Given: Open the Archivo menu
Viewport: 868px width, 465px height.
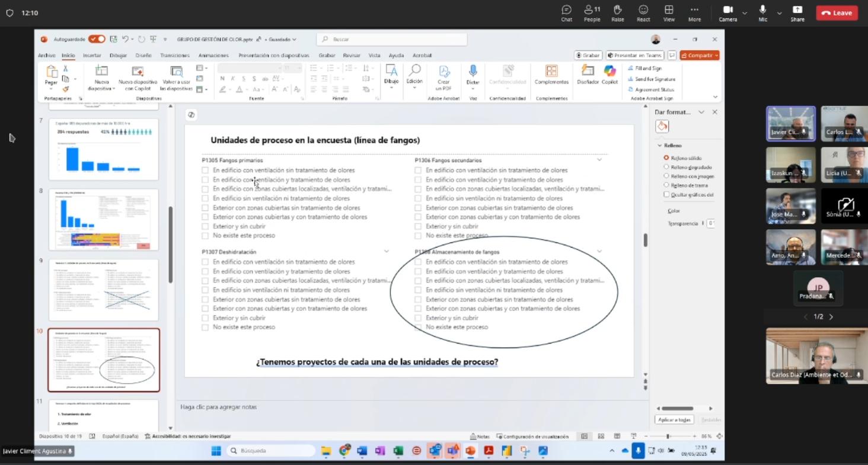Looking at the screenshot, I should (47, 55).
